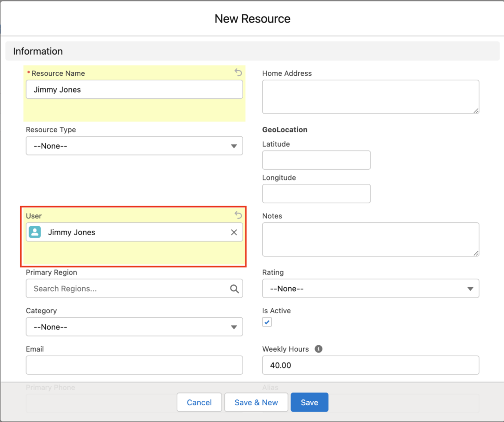Image resolution: width=504 pixels, height=422 pixels.
Task: Click into the Longitude field
Action: tap(316, 194)
